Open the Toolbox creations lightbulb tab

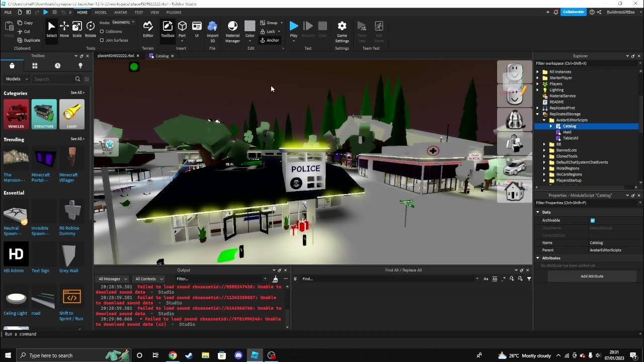pyautogui.click(x=80, y=66)
